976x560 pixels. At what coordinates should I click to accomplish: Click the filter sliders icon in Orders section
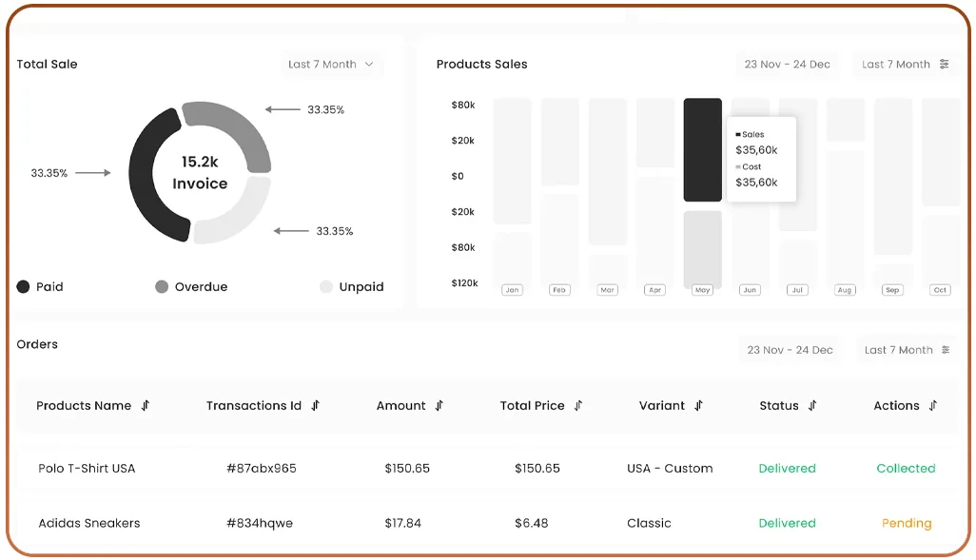point(945,349)
